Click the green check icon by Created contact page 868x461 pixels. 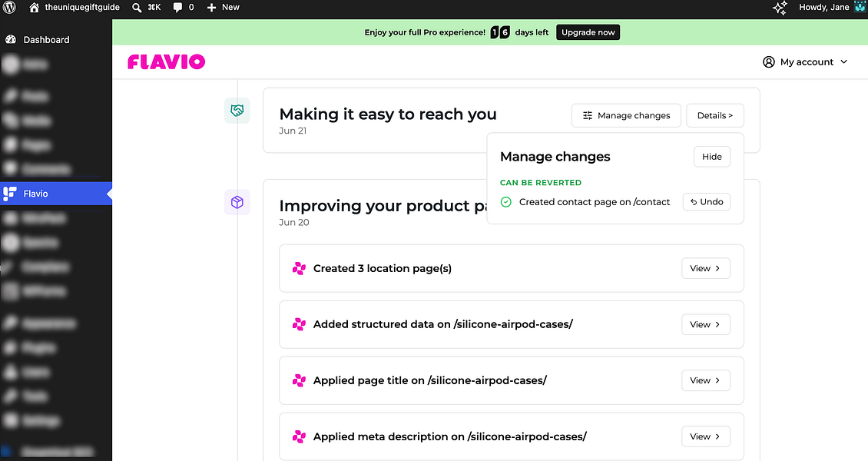(506, 202)
